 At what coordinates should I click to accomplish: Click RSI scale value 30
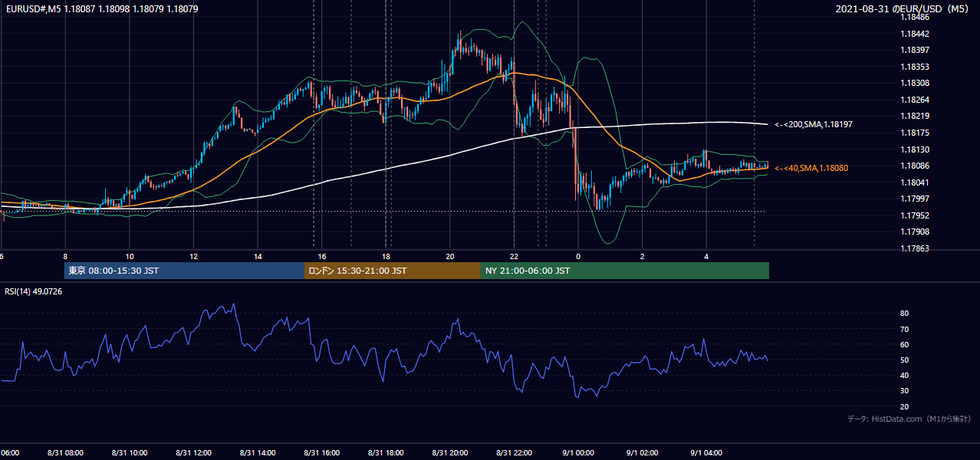click(x=905, y=390)
